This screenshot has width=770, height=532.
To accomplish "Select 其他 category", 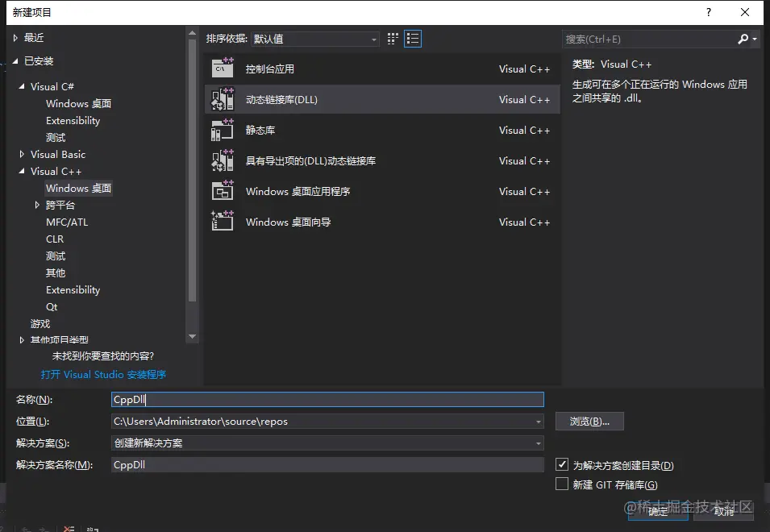I will [x=56, y=273].
